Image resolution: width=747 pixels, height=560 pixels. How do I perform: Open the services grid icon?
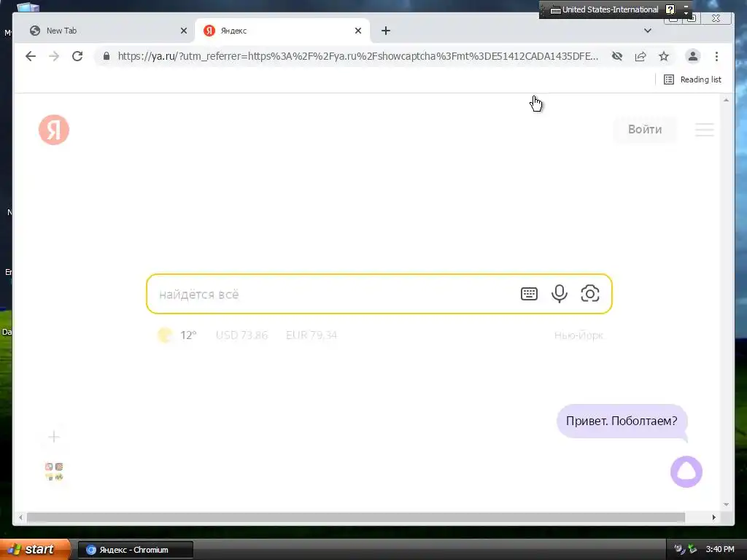pyautogui.click(x=54, y=472)
